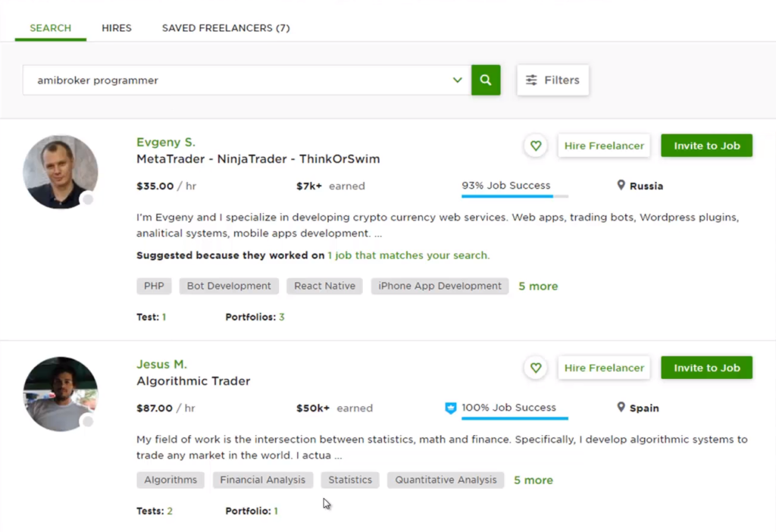776x532 pixels.
Task: Click the React Native skill tag
Action: click(324, 286)
